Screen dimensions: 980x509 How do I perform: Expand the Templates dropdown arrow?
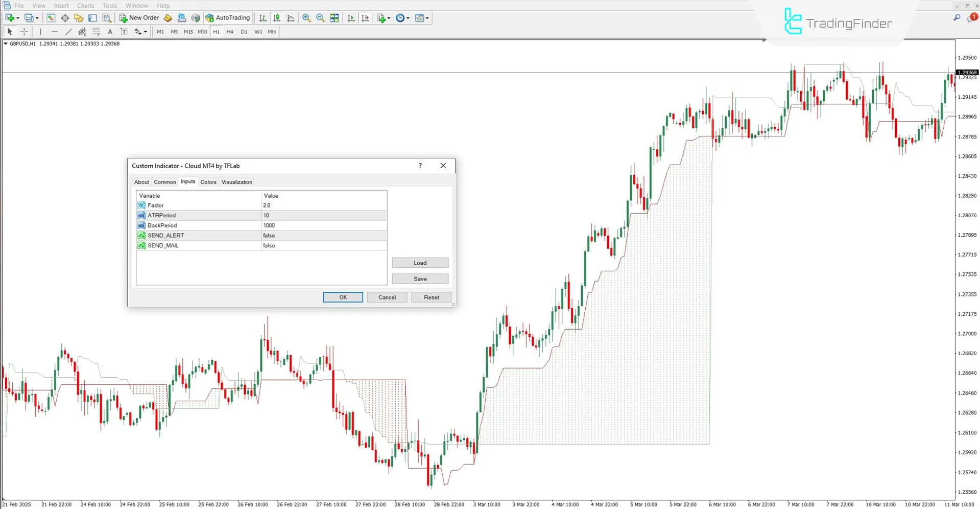pyautogui.click(x=427, y=18)
